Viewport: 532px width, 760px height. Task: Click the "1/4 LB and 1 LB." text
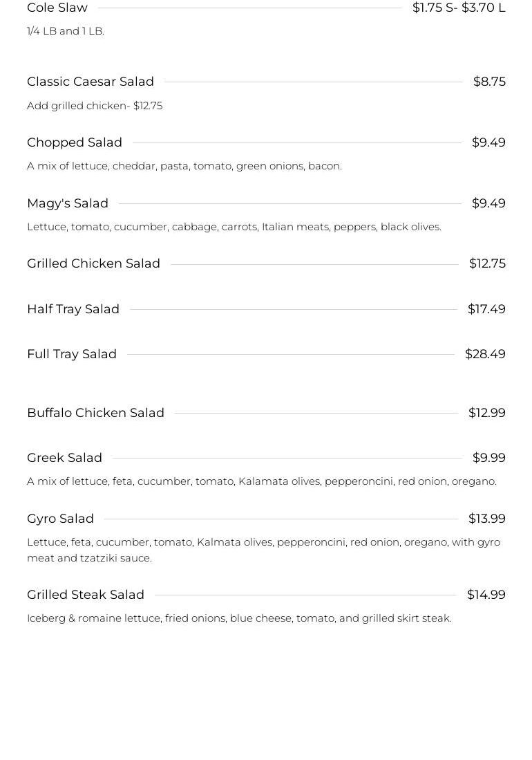66,31
